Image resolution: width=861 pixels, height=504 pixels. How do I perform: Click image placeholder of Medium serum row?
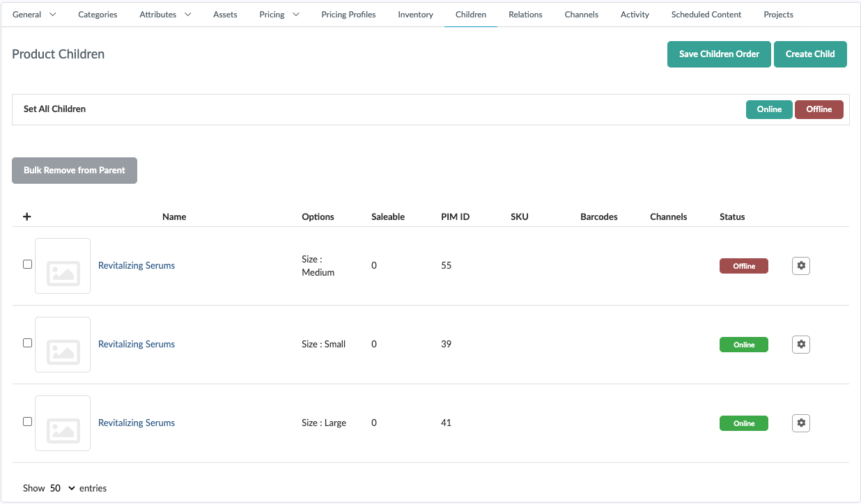(x=63, y=266)
